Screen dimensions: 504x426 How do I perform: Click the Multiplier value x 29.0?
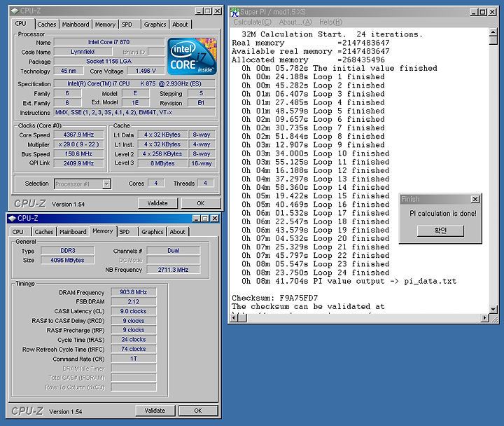pyautogui.click(x=78, y=144)
